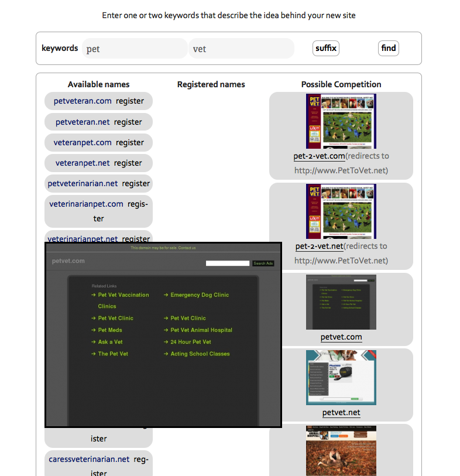Register the petveteran.net domain

(128, 122)
